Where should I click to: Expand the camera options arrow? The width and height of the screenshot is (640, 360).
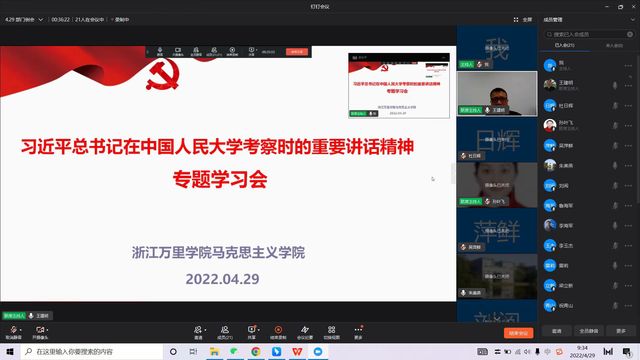pos(47,330)
